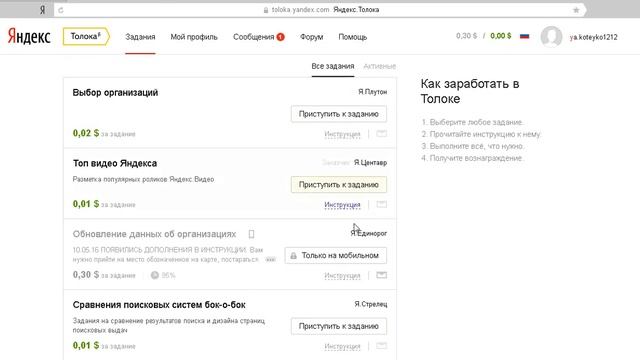The height and width of the screenshot is (360, 640).
Task: Start the Топ видео Яндекса task
Action: coord(339,184)
